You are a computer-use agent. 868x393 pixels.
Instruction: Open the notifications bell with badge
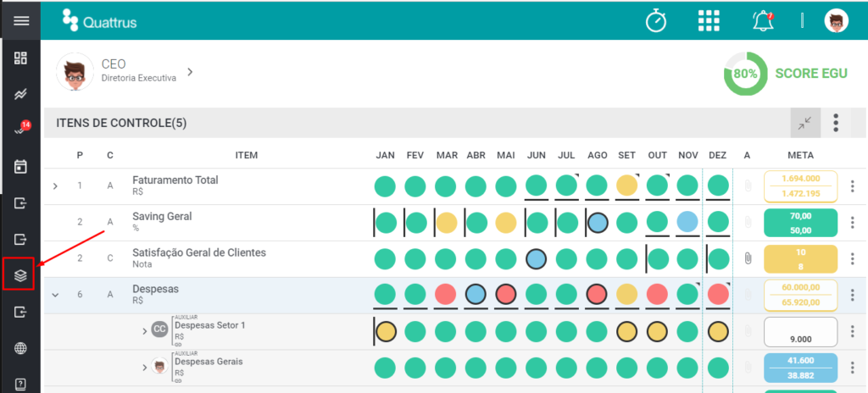click(763, 21)
